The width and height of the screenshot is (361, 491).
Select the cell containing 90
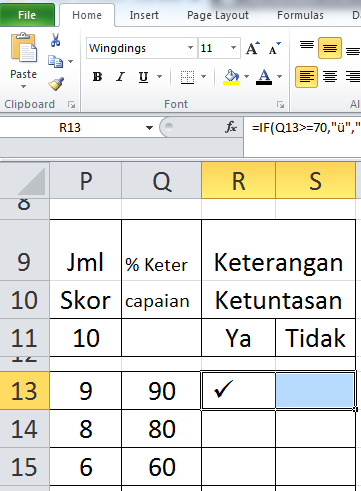click(162, 391)
